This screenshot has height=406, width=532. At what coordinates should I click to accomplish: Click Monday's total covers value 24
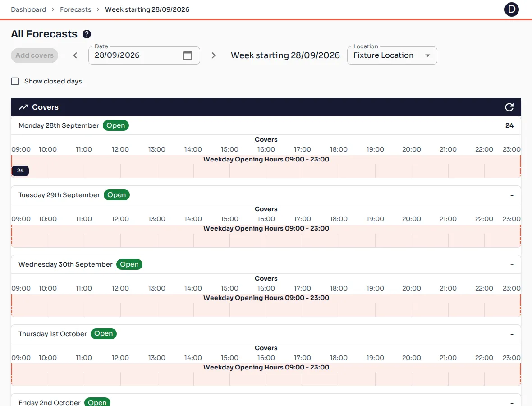tap(509, 125)
